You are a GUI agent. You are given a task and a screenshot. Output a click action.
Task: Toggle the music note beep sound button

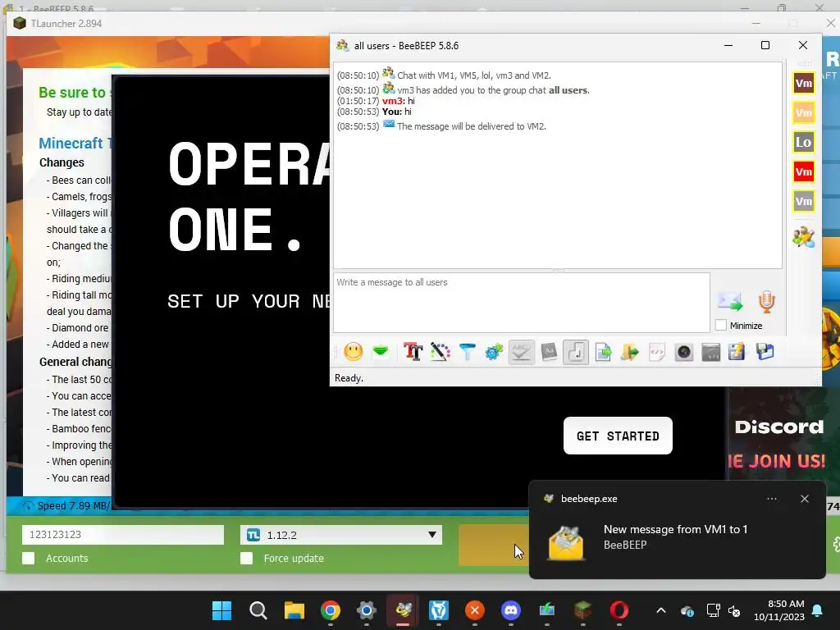coord(576,352)
